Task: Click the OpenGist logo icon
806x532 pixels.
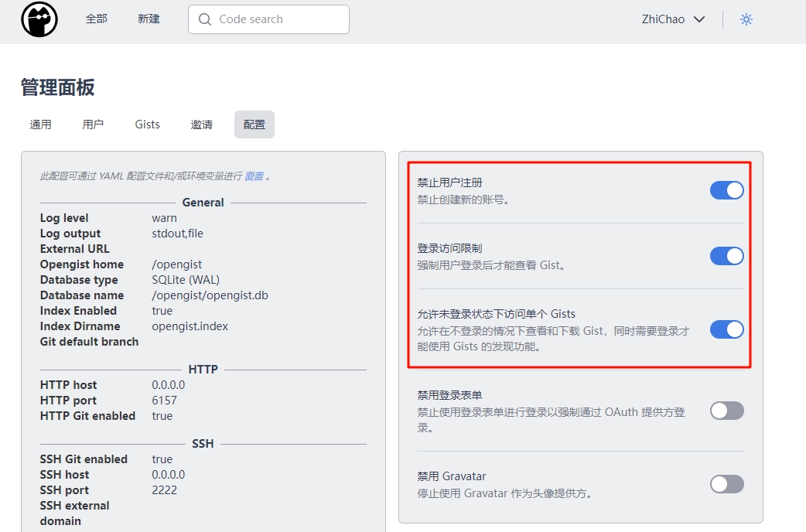Action: click(x=39, y=19)
